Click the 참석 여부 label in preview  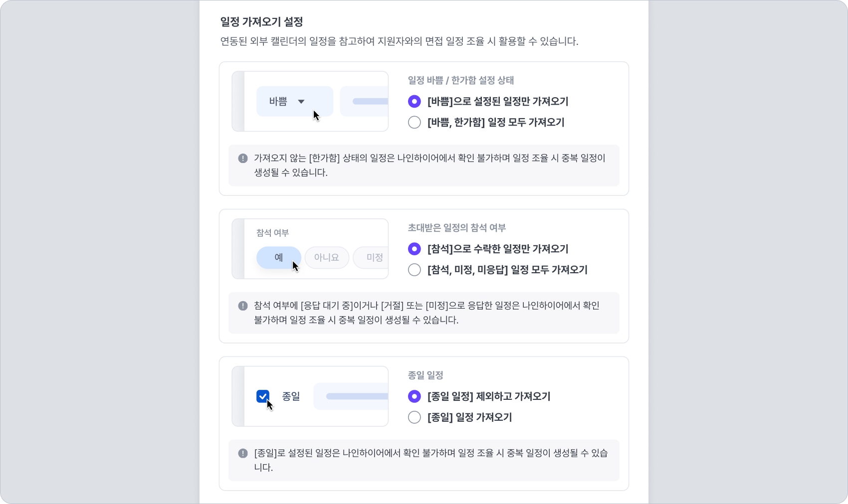point(272,233)
